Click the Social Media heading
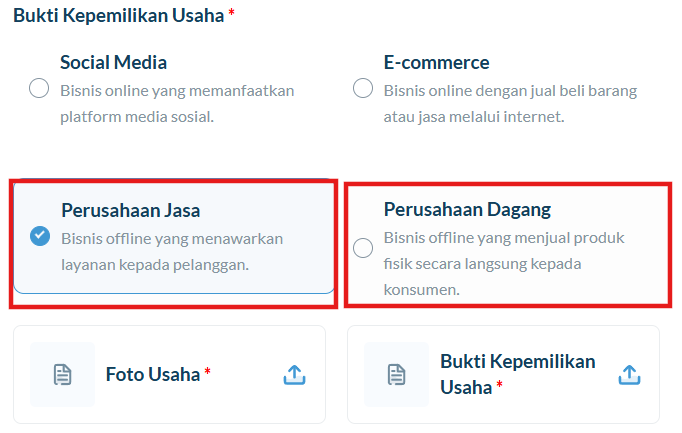The image size is (682, 433). click(114, 63)
